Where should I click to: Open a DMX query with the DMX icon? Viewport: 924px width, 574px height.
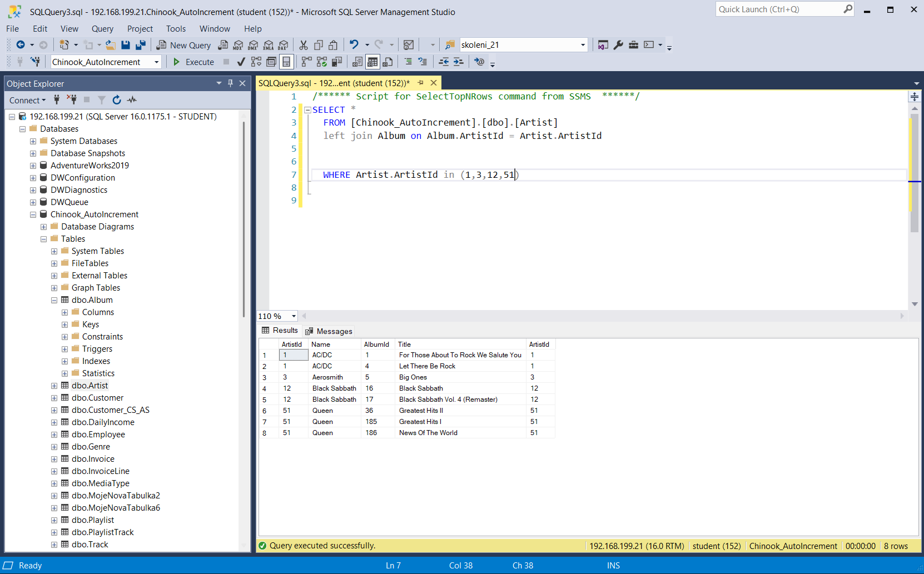(x=254, y=45)
